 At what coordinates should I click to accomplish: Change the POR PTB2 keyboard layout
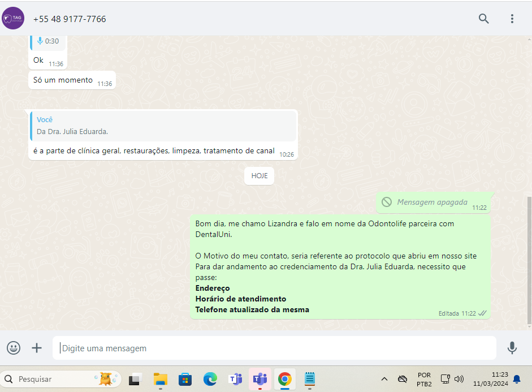(424, 380)
